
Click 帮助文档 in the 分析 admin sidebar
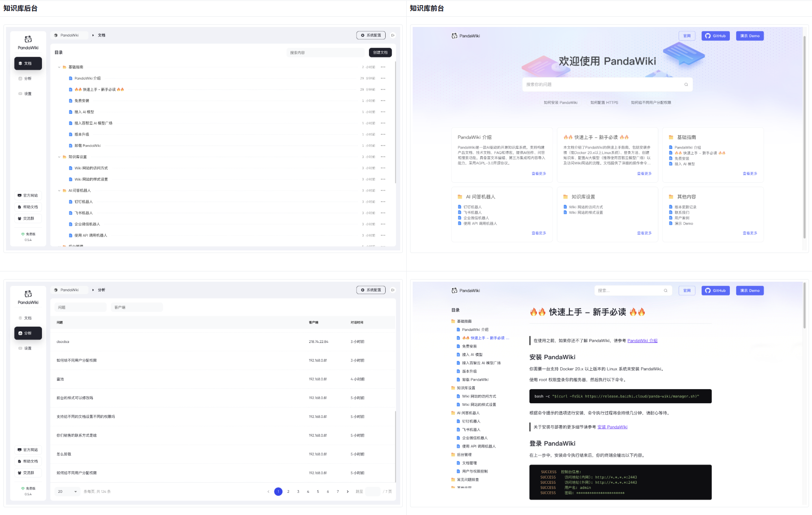[28, 461]
